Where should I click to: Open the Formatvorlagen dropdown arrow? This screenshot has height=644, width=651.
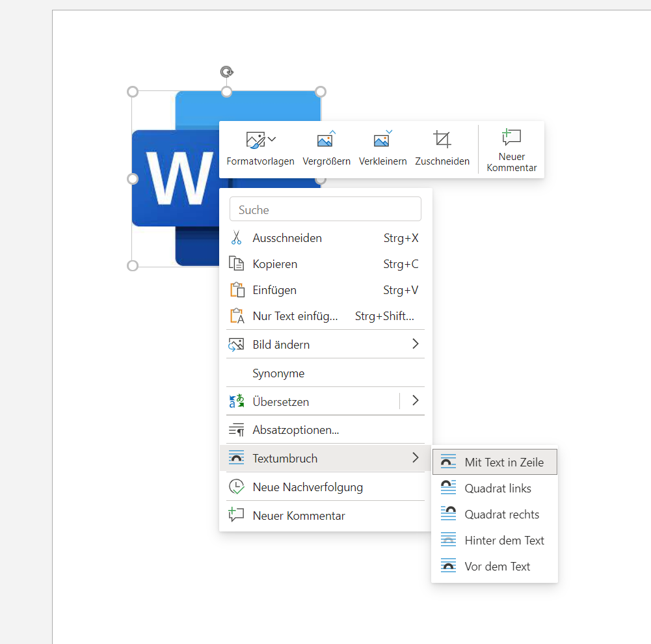point(272,139)
